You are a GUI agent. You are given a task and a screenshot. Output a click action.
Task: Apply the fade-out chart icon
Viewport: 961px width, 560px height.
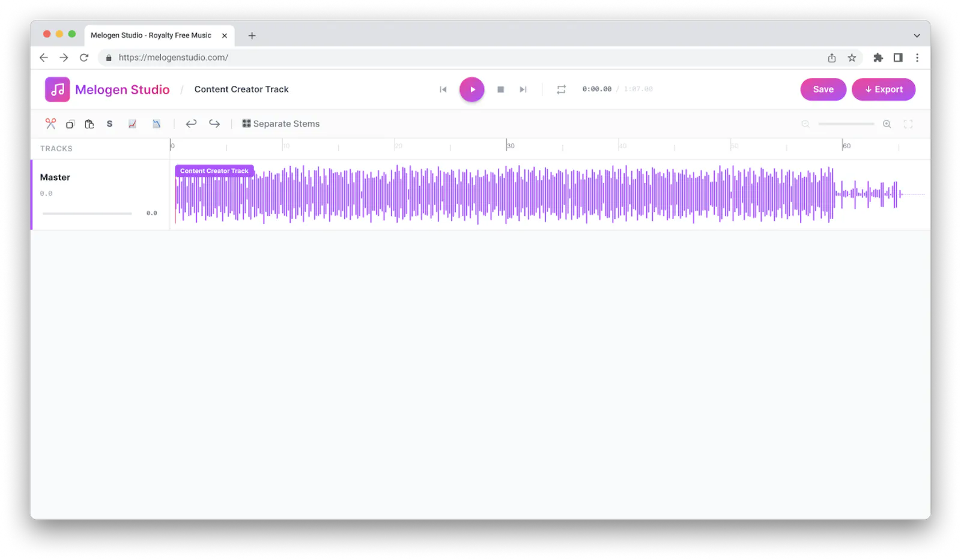pos(156,124)
